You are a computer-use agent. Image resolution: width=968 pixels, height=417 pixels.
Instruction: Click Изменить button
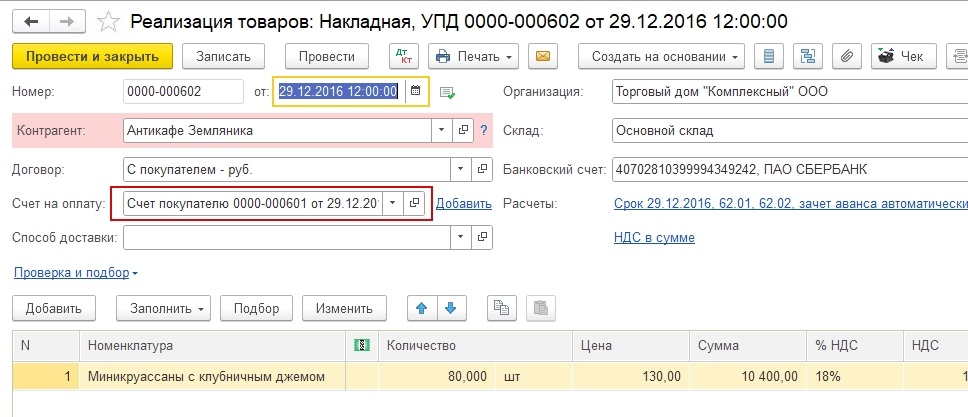point(344,308)
